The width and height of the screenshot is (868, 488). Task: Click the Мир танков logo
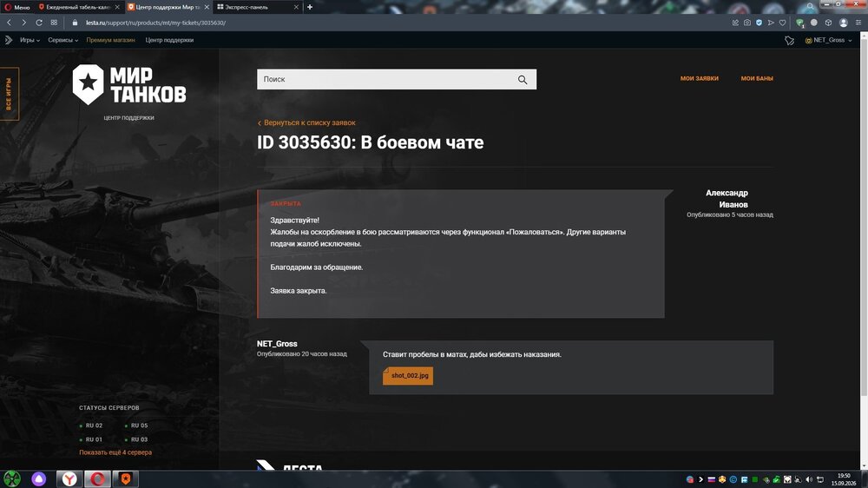pyautogui.click(x=129, y=84)
